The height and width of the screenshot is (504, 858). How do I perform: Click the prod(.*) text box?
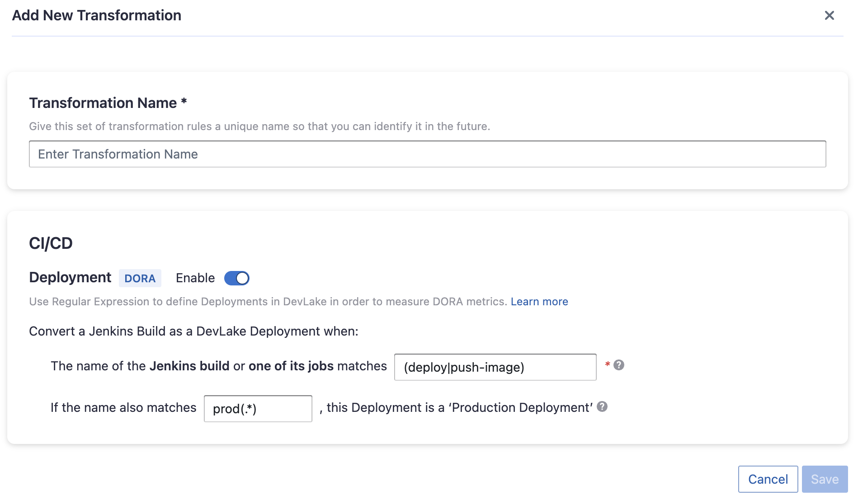[x=258, y=408]
